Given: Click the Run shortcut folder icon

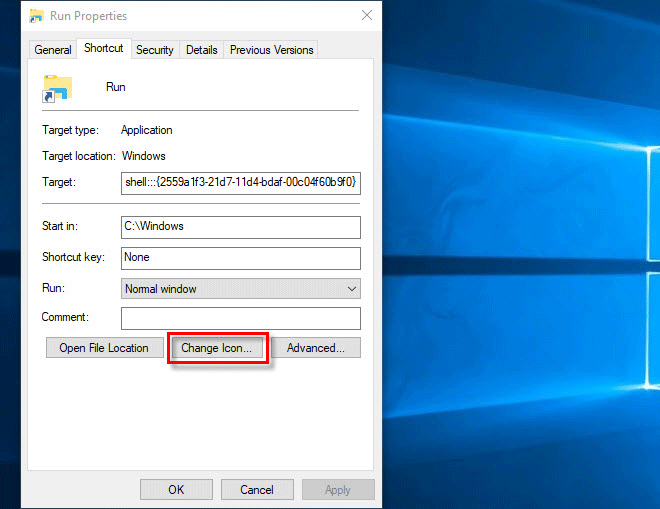Looking at the screenshot, I should click(x=57, y=88).
